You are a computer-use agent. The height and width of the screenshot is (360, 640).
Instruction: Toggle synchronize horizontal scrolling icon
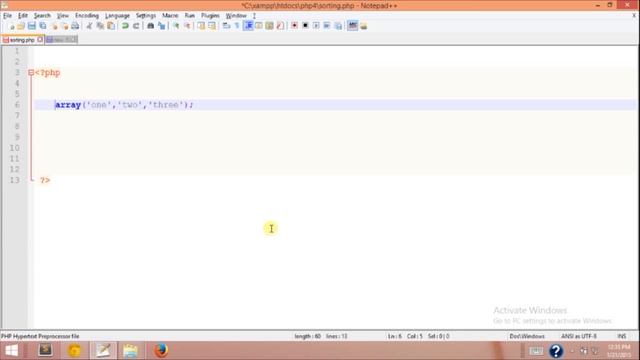pyautogui.click(x=212, y=26)
